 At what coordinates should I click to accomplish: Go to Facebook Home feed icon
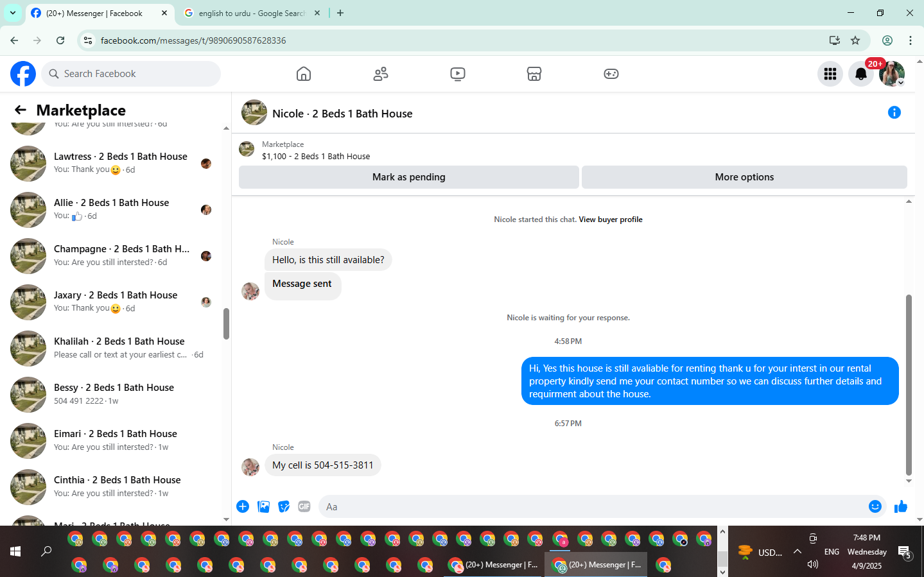[x=304, y=74]
